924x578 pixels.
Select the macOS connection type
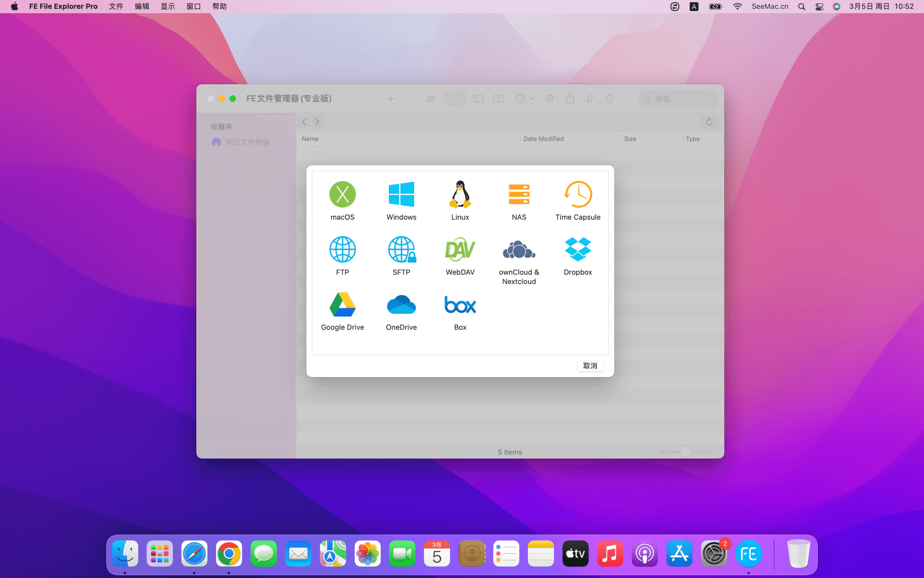(x=342, y=195)
